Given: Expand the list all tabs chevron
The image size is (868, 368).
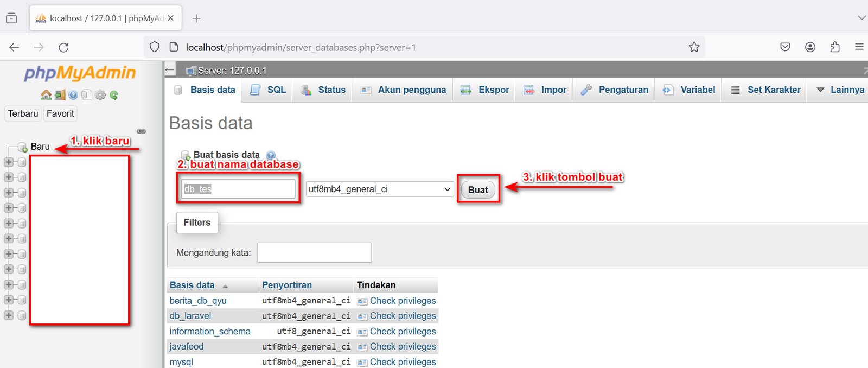Looking at the screenshot, I should [x=861, y=18].
